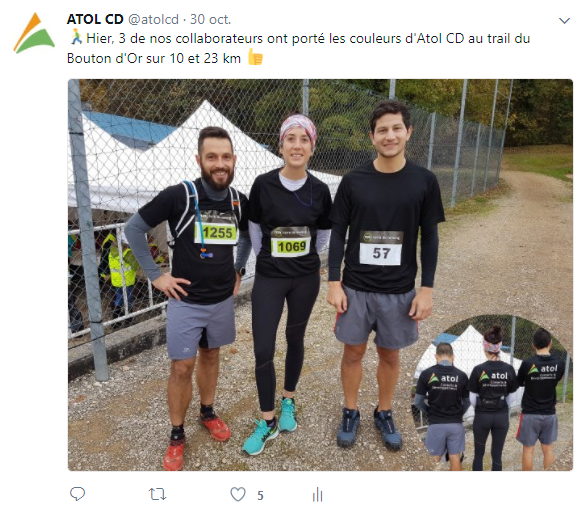Click the reply speech bubble icon
Image resolution: width=583 pixels, height=511 pixels.
click(x=77, y=494)
